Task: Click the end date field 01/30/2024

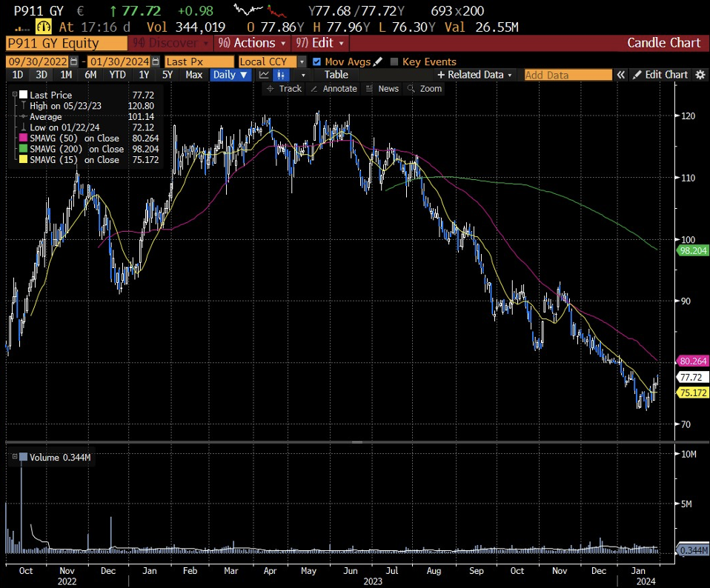Action: [119, 62]
